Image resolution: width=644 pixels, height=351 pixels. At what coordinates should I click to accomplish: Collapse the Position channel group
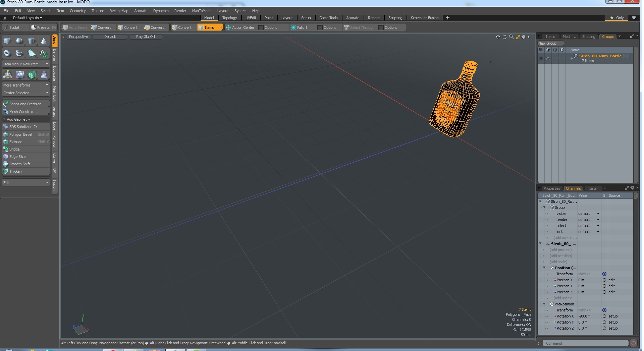coord(544,268)
